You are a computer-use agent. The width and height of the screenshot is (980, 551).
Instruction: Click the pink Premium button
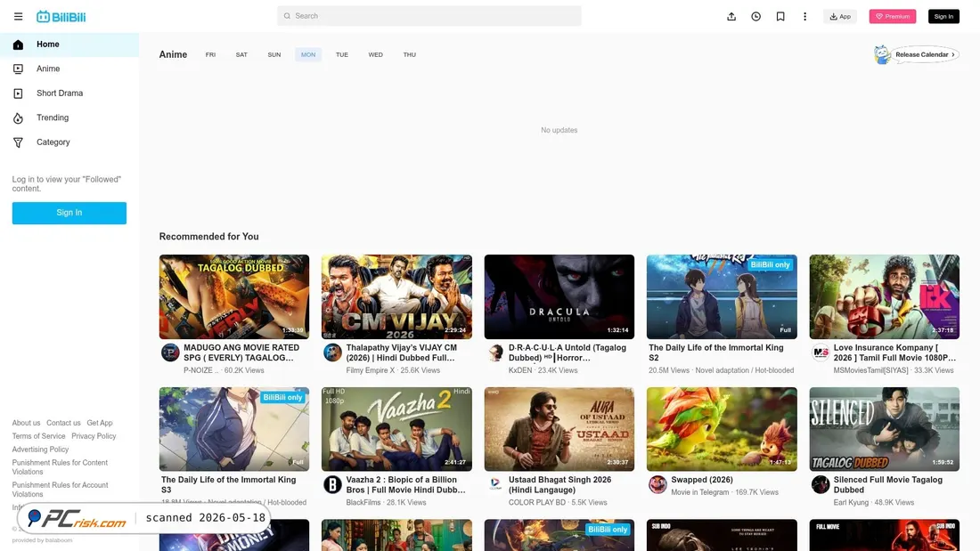pos(892,17)
